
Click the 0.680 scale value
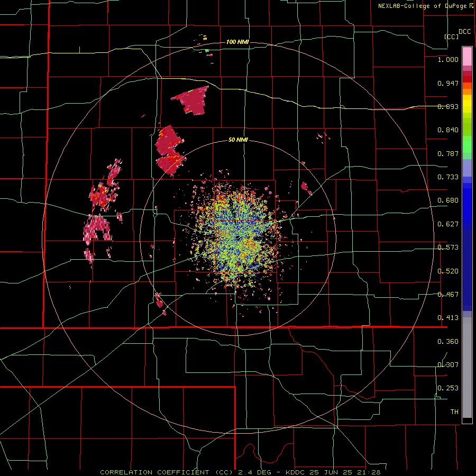pos(448,200)
